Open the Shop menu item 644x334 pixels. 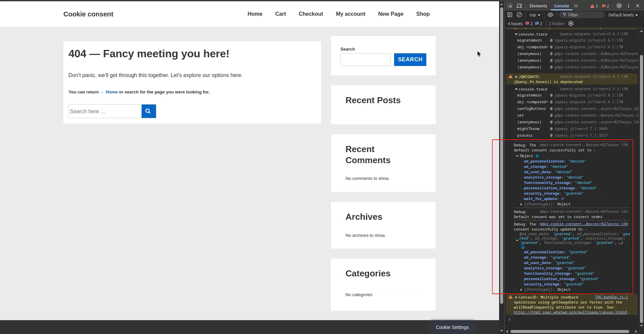click(x=423, y=14)
